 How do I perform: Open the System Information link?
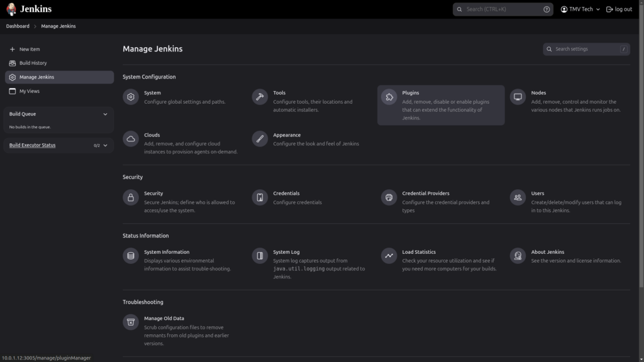(x=182, y=260)
